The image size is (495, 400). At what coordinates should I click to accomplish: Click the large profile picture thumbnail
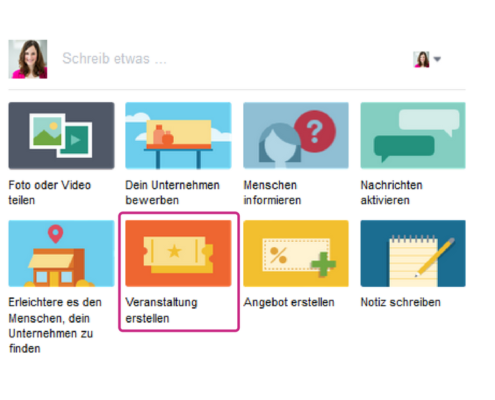click(x=28, y=59)
